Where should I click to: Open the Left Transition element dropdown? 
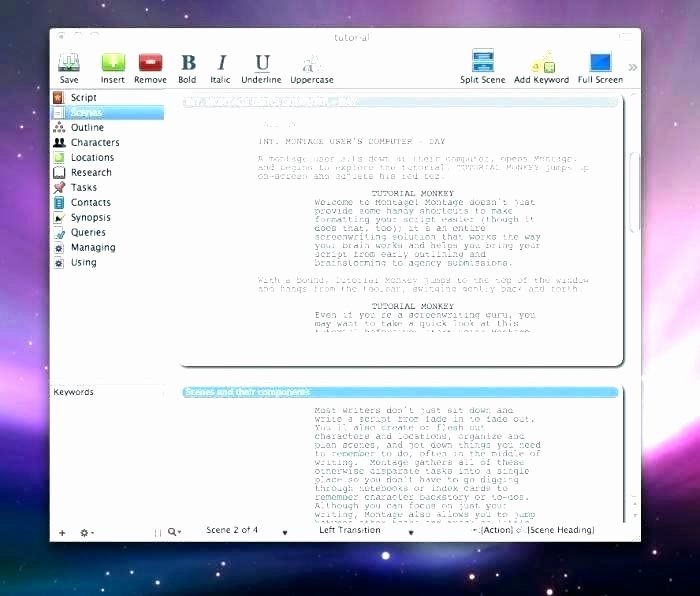tap(366, 530)
